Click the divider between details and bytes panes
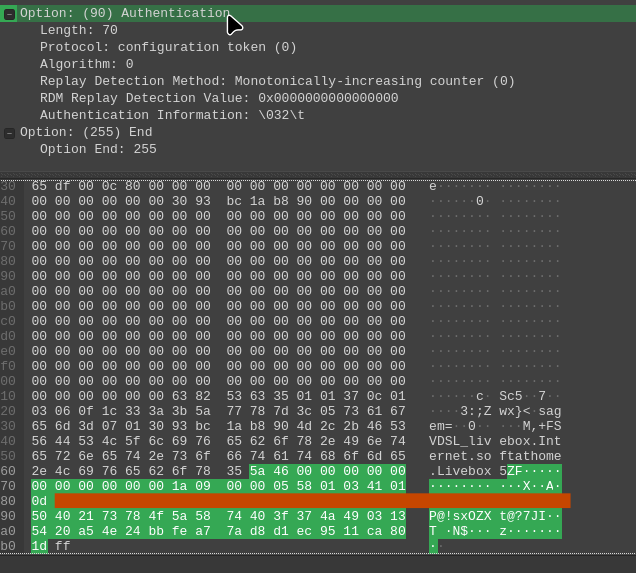 click(318, 179)
